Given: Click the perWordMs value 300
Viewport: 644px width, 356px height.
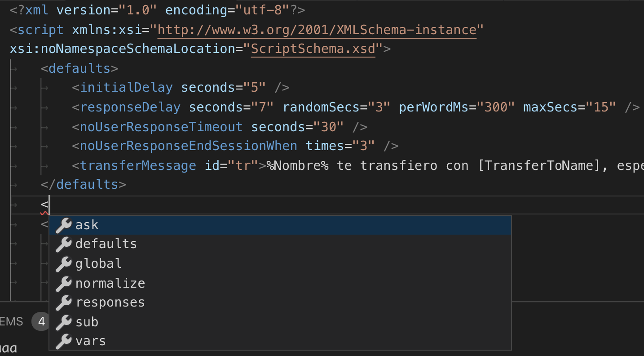Looking at the screenshot, I should tap(496, 107).
